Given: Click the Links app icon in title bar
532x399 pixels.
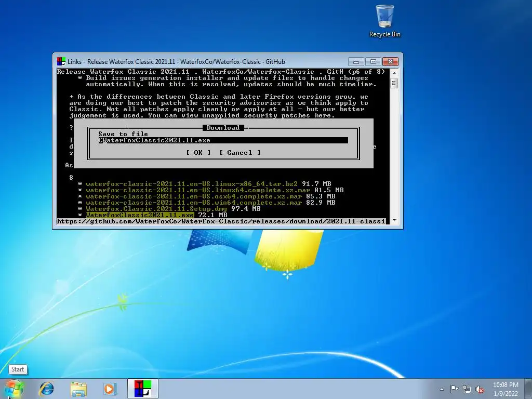Looking at the screenshot, I should (x=61, y=61).
